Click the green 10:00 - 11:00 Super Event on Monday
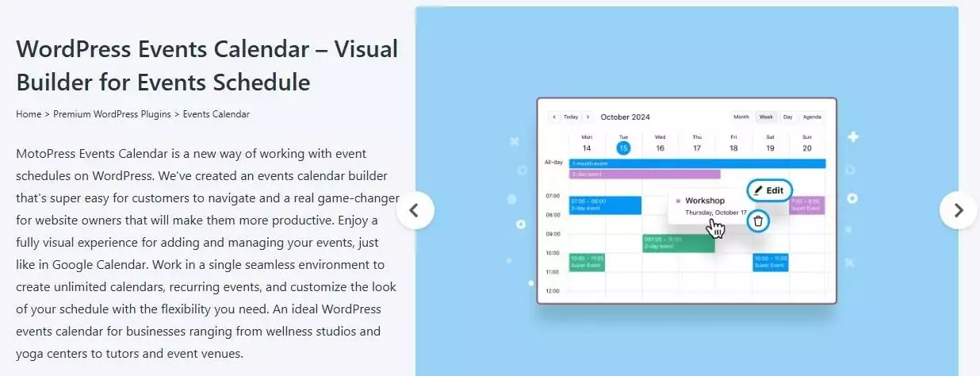This screenshot has height=376, width=980. coord(587,262)
